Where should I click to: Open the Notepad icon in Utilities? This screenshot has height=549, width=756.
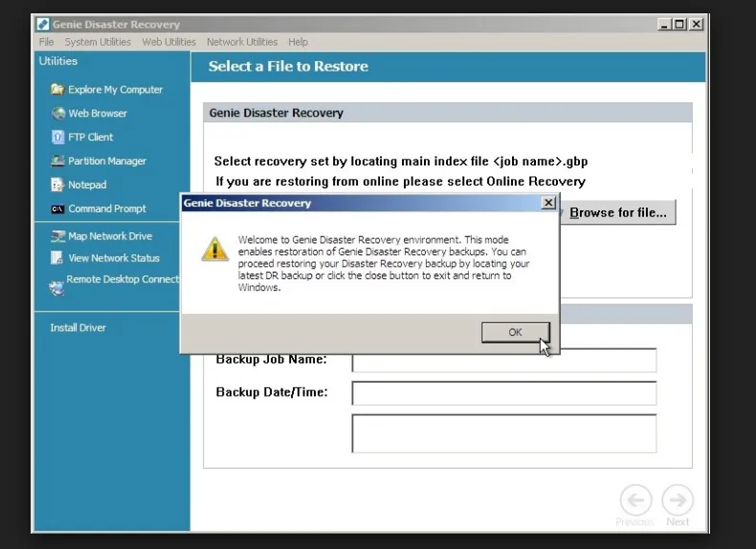[x=57, y=185]
